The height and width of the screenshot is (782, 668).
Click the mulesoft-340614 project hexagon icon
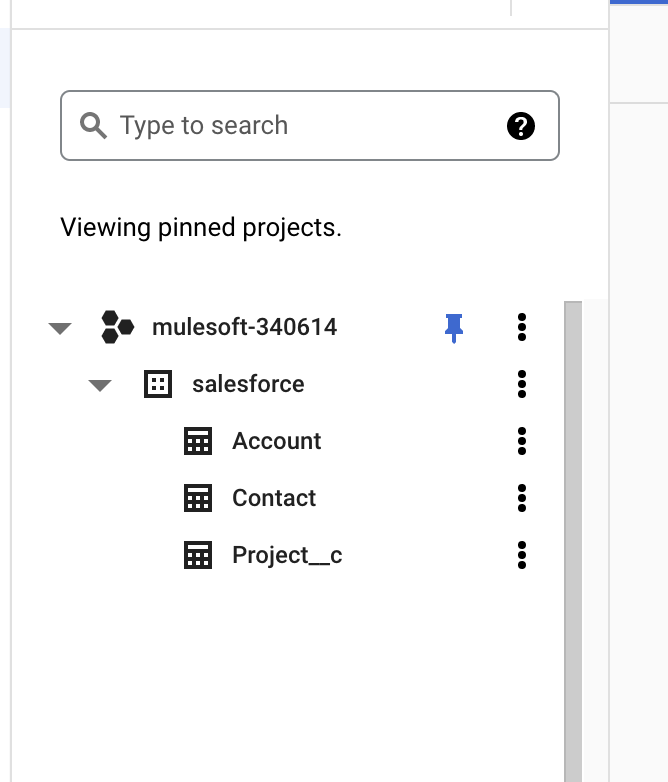tap(118, 327)
